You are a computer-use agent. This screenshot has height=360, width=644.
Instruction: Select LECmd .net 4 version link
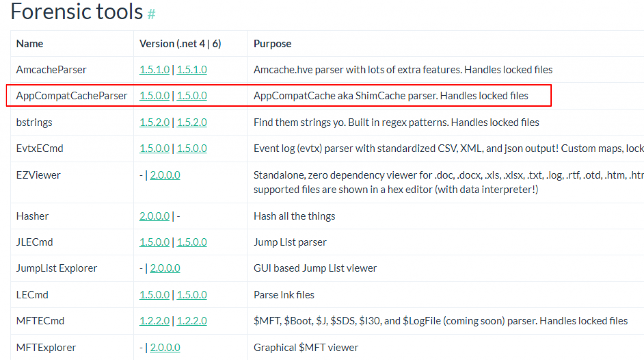pos(154,295)
